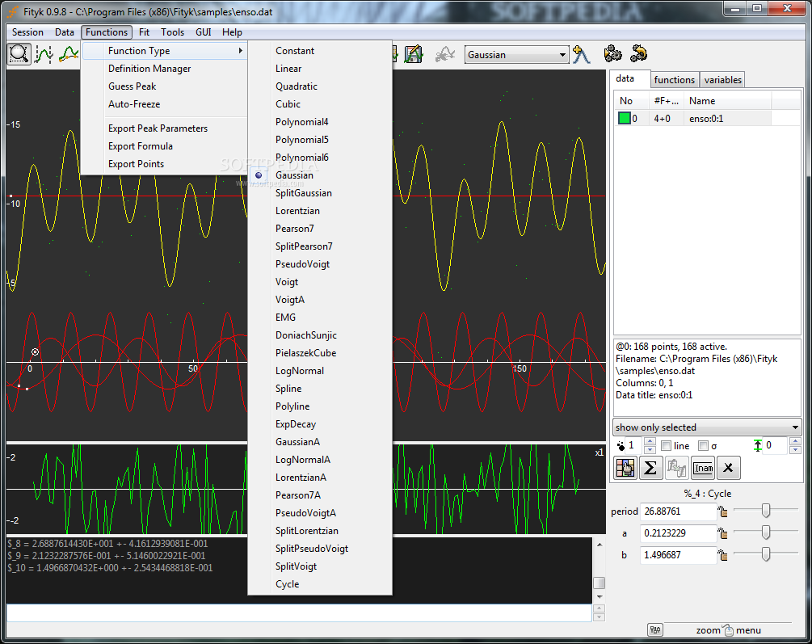This screenshot has width=812, height=644.
Task: Click output pane scrollbar down arrow
Action: coord(600,597)
